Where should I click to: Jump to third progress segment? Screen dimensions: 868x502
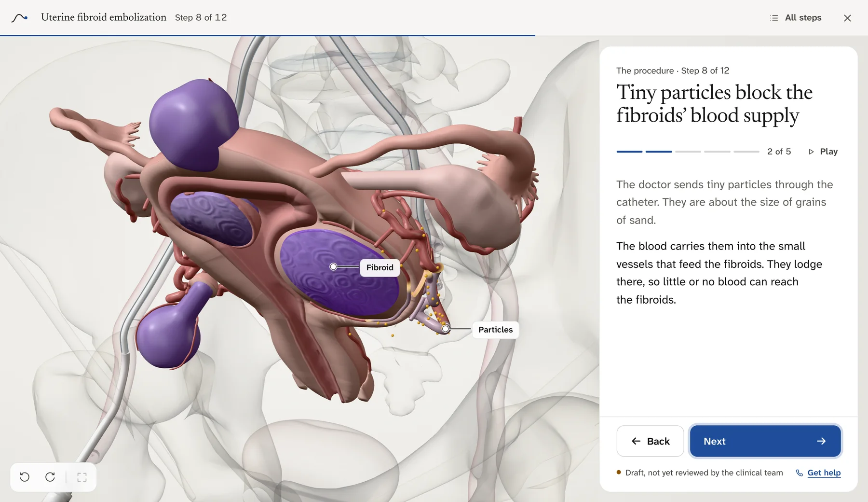(x=688, y=152)
